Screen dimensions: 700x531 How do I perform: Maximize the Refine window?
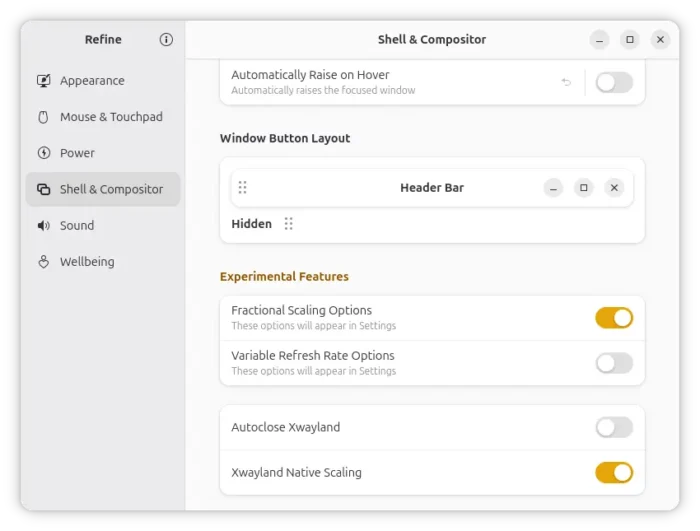(x=629, y=40)
